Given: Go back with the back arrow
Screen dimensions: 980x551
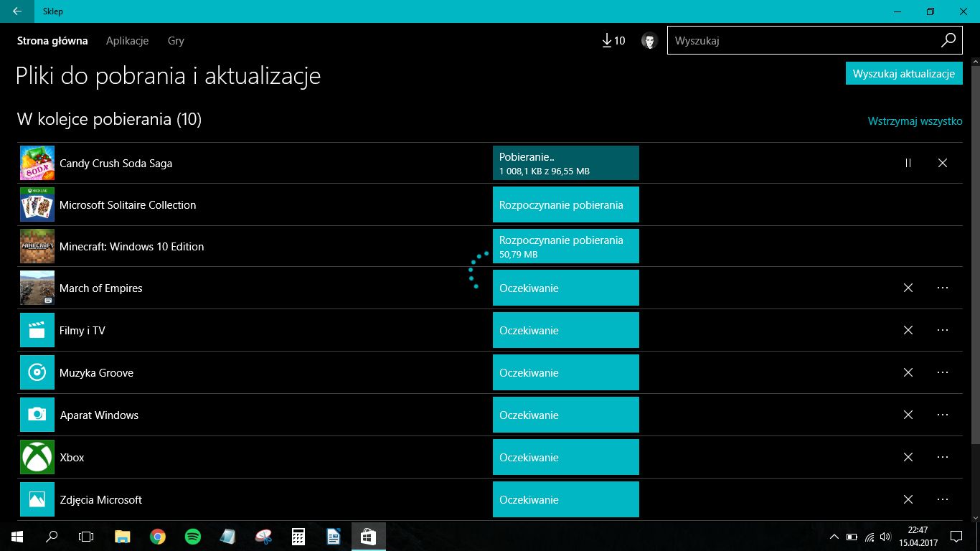Looking at the screenshot, I should point(17,11).
